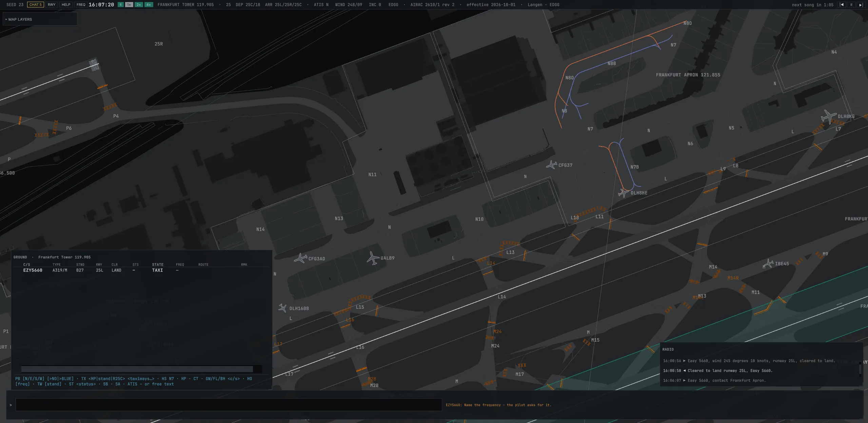The width and height of the screenshot is (868, 423).
Task: Switch simulation speed to 1x
Action: 129,5
